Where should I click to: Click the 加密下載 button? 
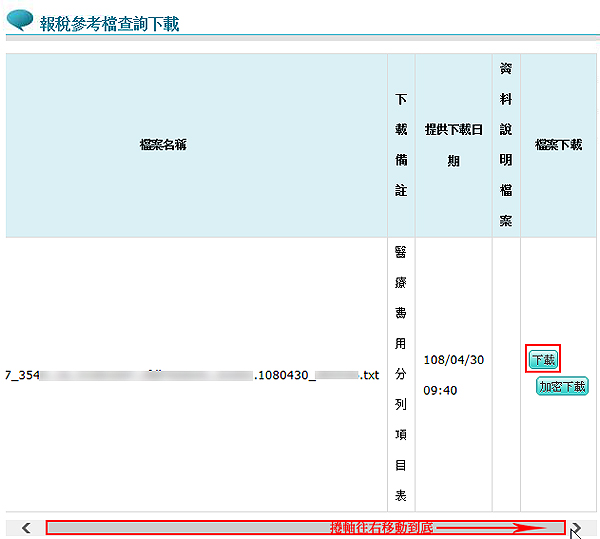pyautogui.click(x=562, y=386)
